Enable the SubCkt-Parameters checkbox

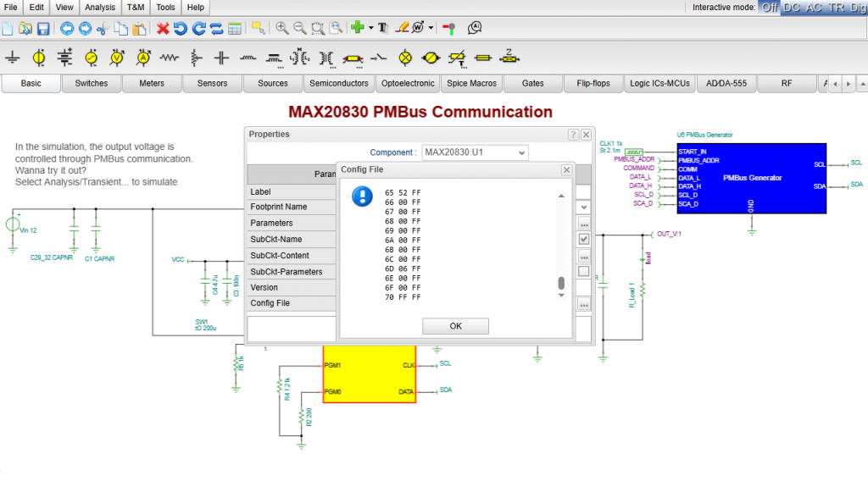point(584,272)
